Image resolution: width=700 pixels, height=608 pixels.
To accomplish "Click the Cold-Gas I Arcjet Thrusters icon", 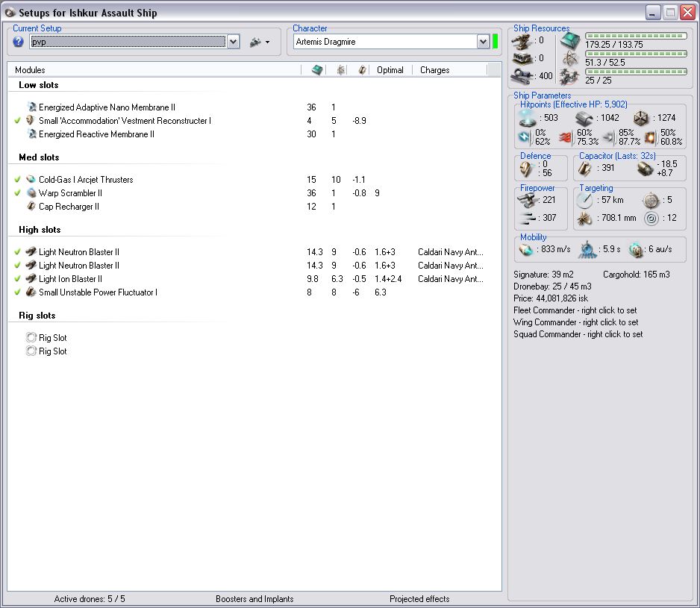I will [31, 180].
